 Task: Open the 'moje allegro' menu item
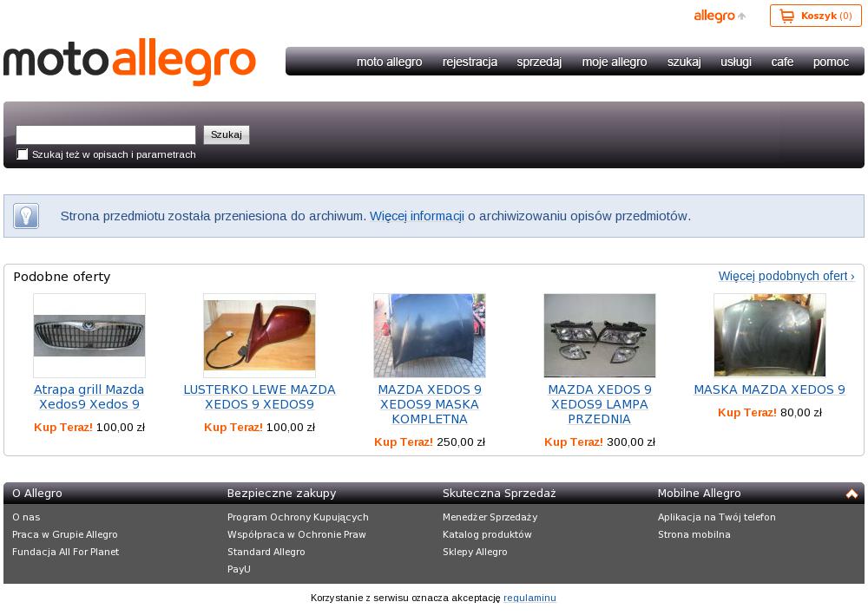[x=615, y=62]
